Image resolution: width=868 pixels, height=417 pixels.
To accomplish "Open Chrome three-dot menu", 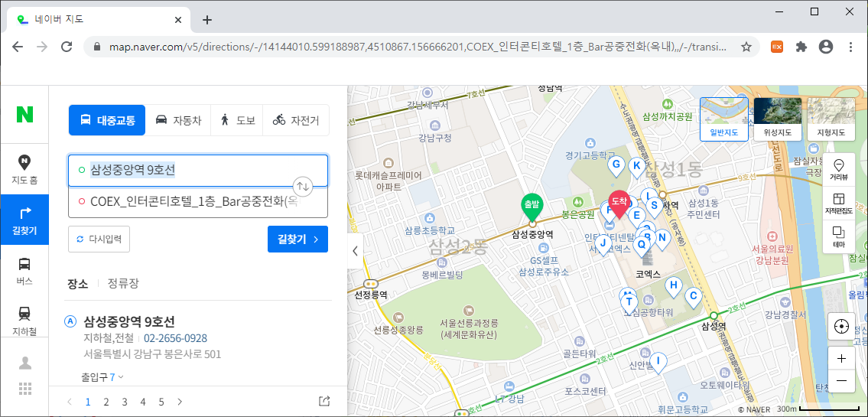I will [x=851, y=47].
